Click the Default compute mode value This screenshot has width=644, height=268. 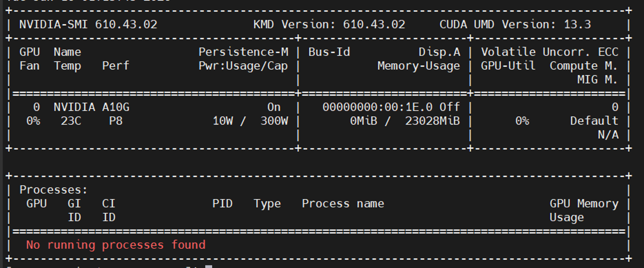(x=594, y=121)
